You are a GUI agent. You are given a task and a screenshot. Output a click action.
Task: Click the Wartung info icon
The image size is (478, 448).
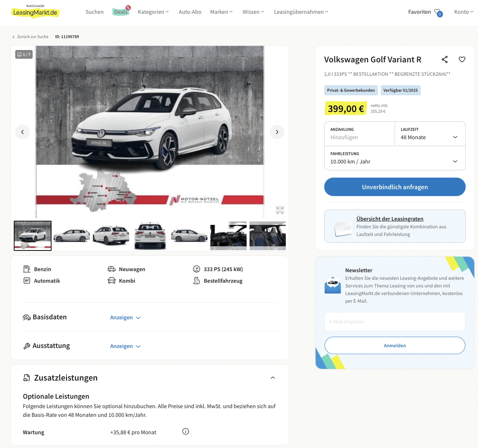186,431
